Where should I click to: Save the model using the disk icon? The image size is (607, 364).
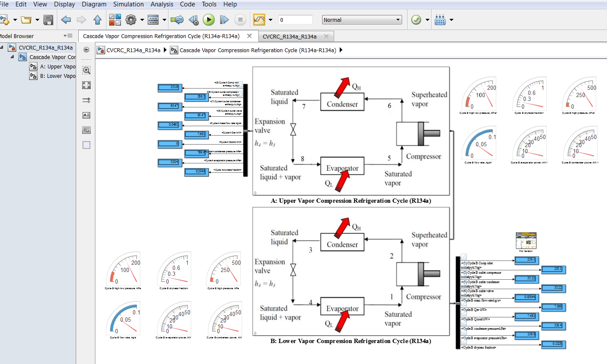(x=48, y=20)
